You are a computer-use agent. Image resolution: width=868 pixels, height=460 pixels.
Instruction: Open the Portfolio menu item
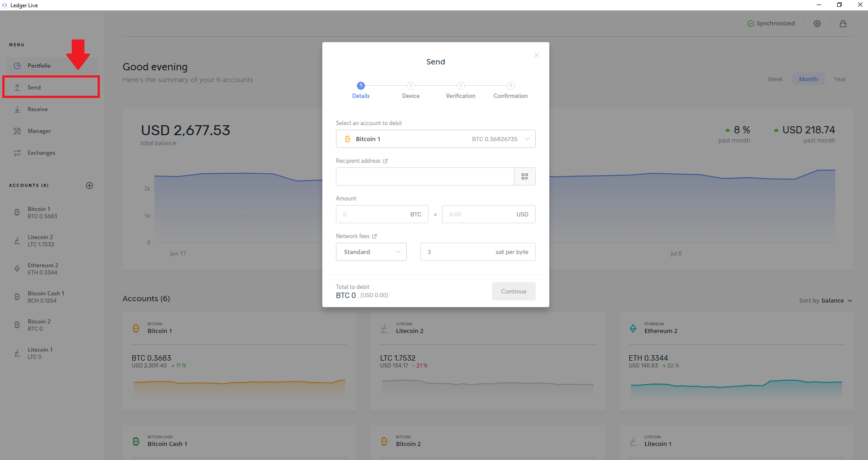52,66
